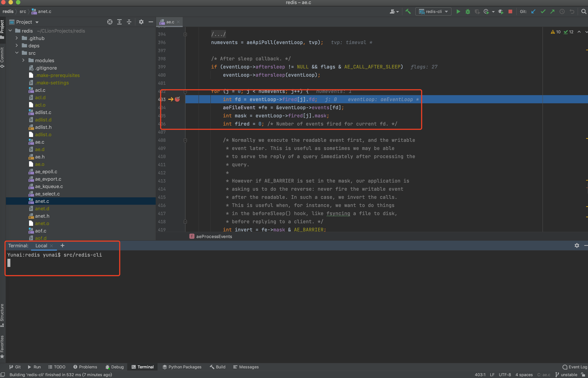Open the Run tool window tab

pyautogui.click(x=34, y=367)
